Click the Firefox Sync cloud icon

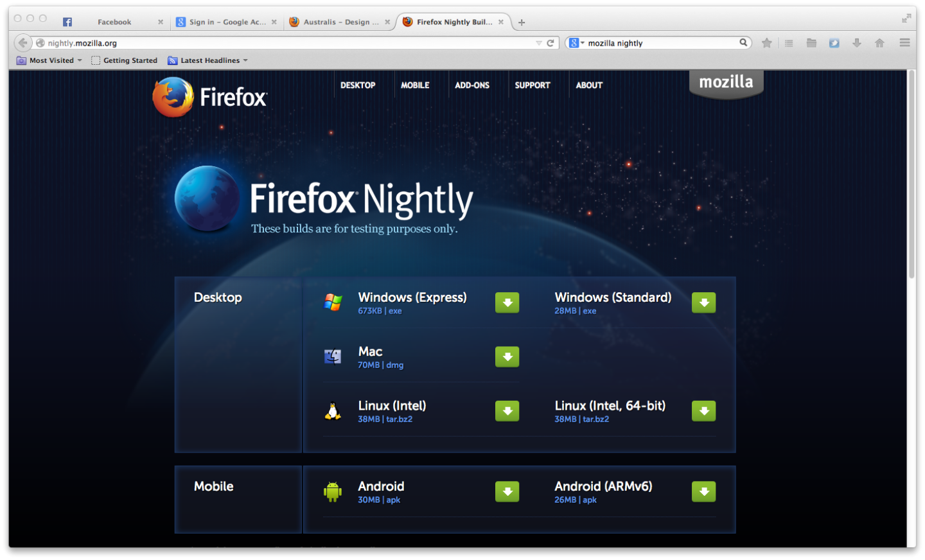click(834, 42)
